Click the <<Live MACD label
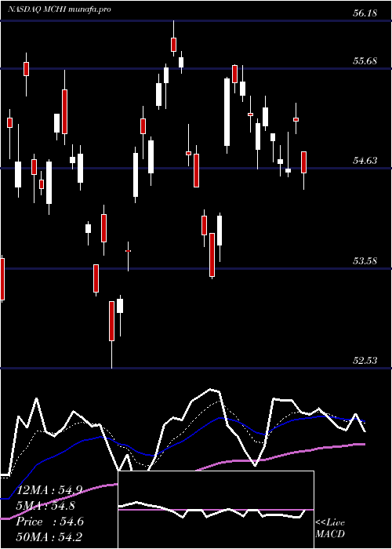The height and width of the screenshot is (549, 392). (330, 529)
